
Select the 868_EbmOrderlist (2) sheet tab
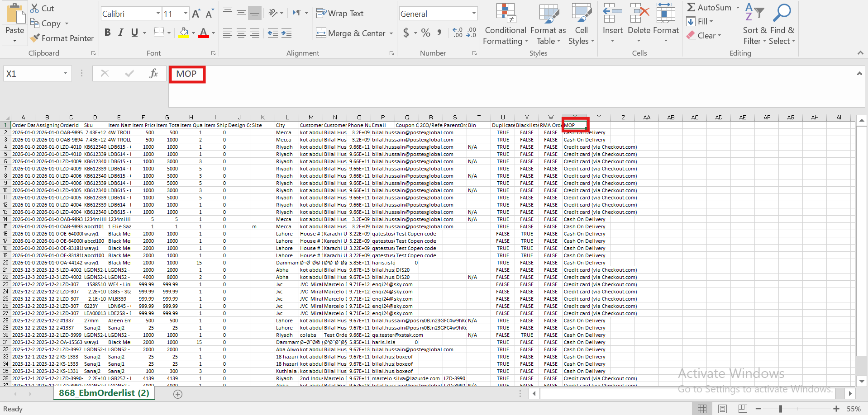(x=104, y=393)
